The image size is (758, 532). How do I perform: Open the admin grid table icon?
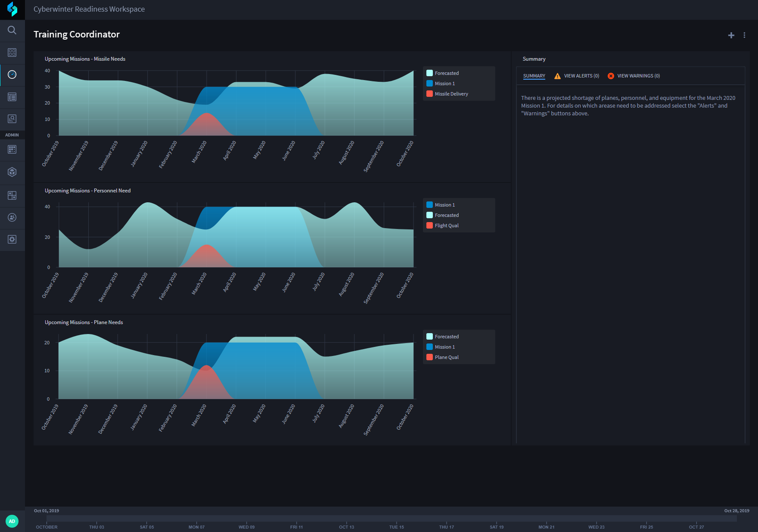point(12,149)
